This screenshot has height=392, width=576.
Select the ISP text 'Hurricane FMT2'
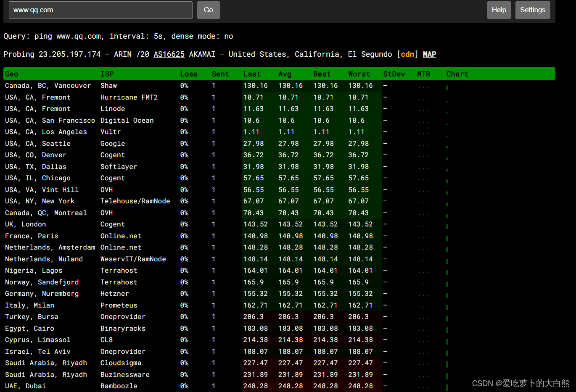click(x=129, y=97)
